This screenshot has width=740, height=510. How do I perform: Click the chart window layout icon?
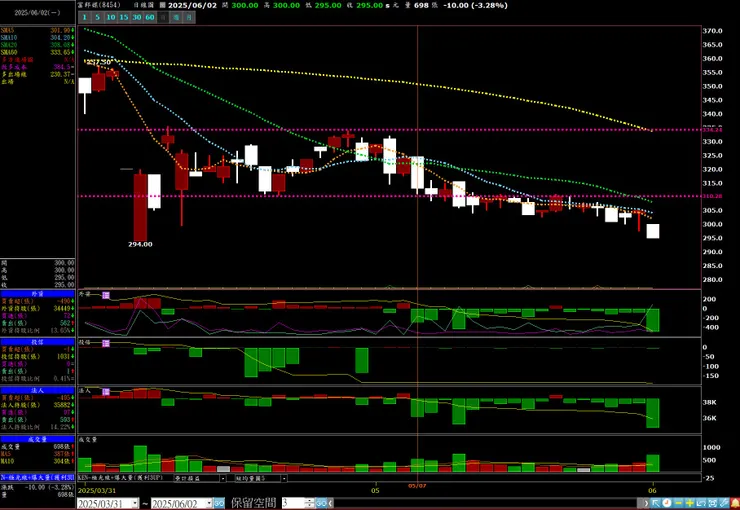[701, 503]
